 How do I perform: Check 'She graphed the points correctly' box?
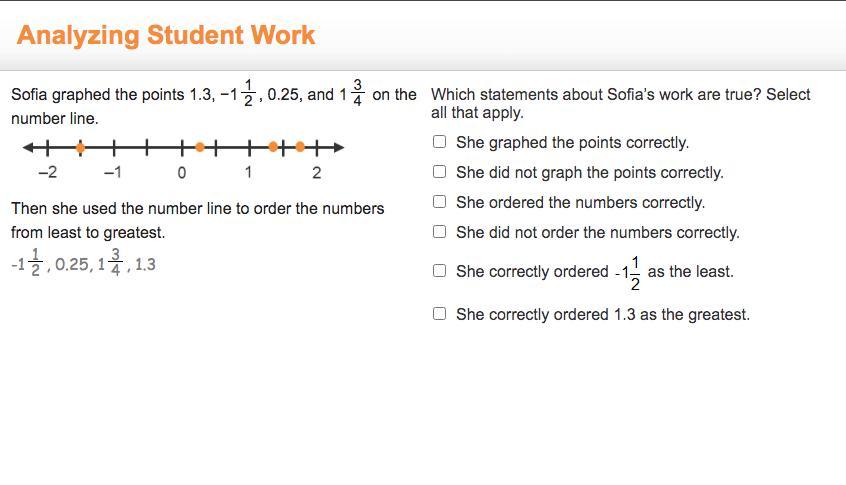pos(440,142)
